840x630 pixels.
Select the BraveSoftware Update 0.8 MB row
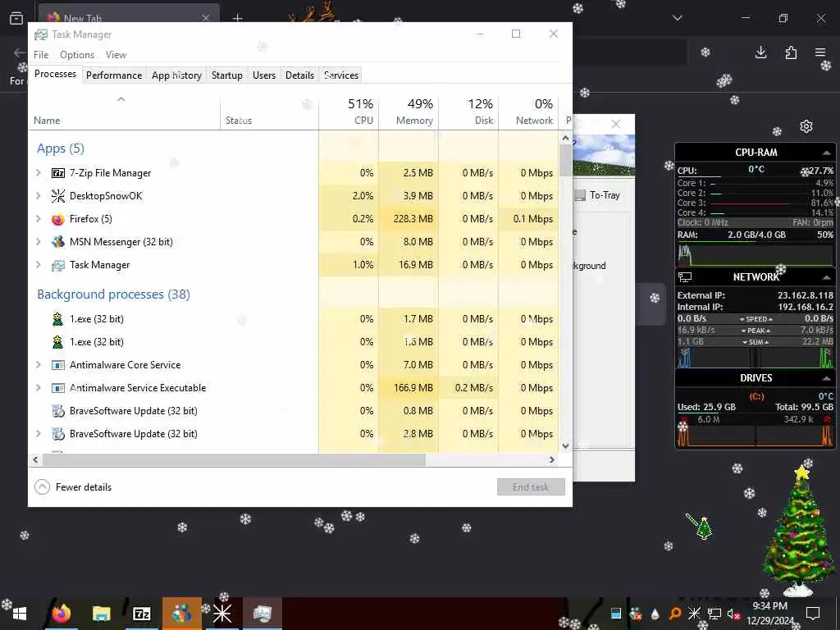click(294, 411)
